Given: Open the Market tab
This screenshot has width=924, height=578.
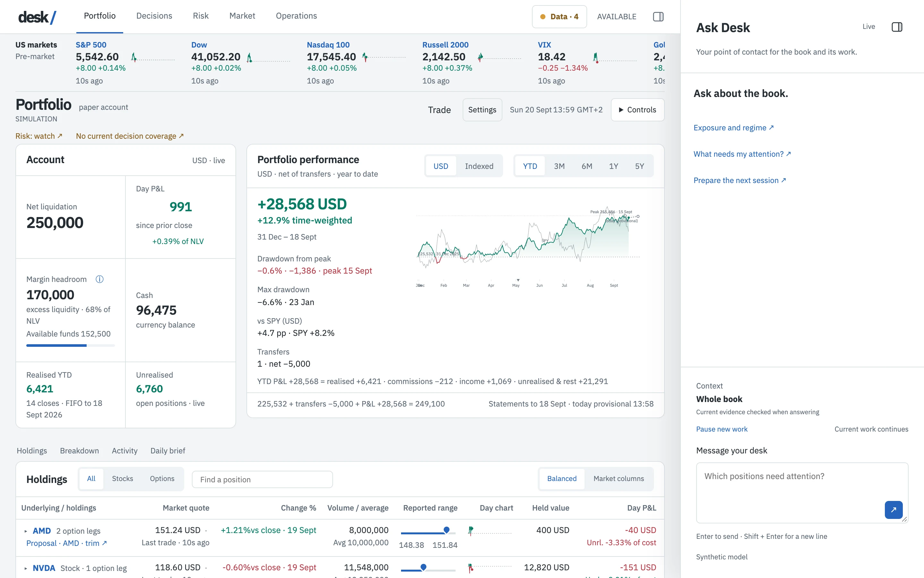Looking at the screenshot, I should coord(242,16).
